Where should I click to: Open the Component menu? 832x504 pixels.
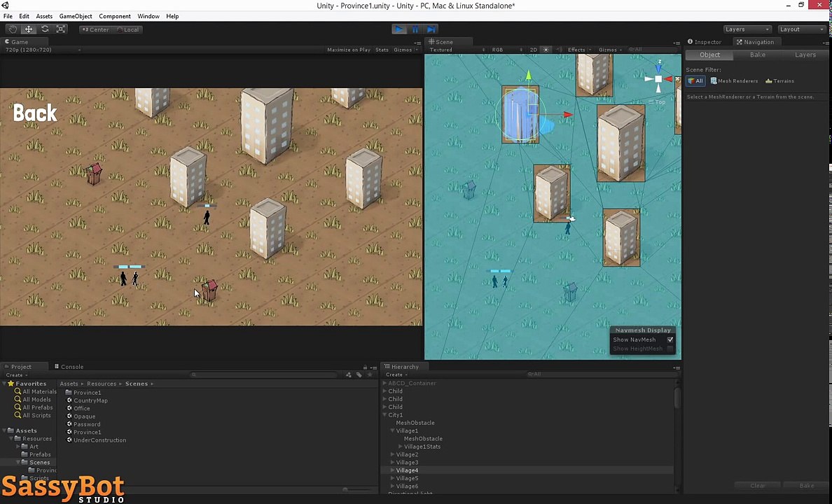[115, 16]
